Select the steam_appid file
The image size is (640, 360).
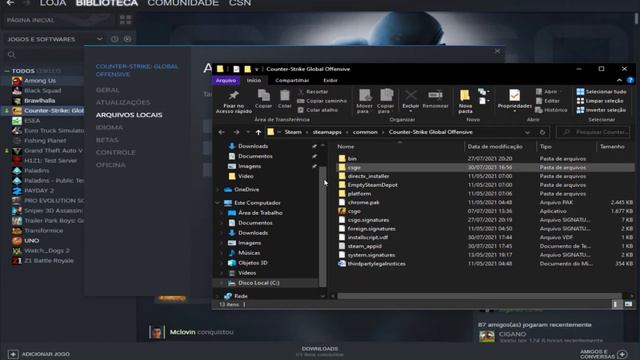click(364, 246)
